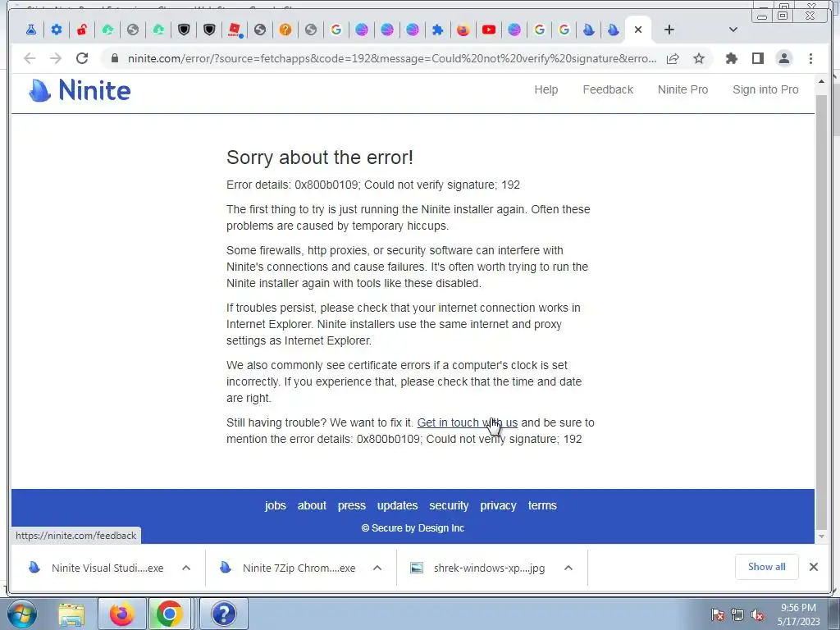840x630 pixels.
Task: Toggle the Chrome side panel
Action: click(757, 58)
